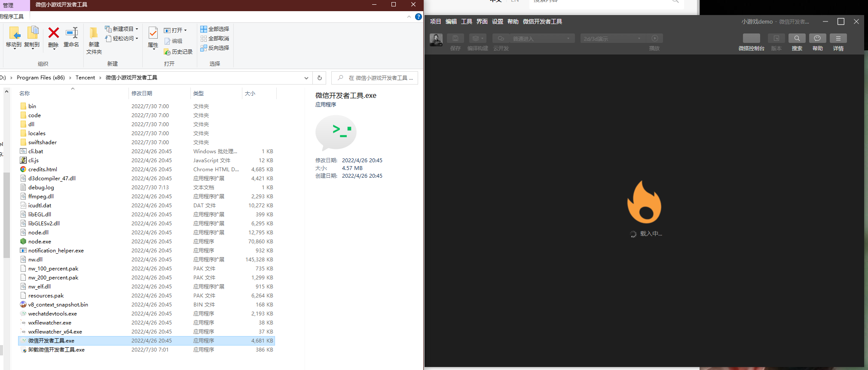The height and width of the screenshot is (370, 868).
Task: Open the 工具 menu in DevTools
Action: pyautogui.click(x=467, y=21)
